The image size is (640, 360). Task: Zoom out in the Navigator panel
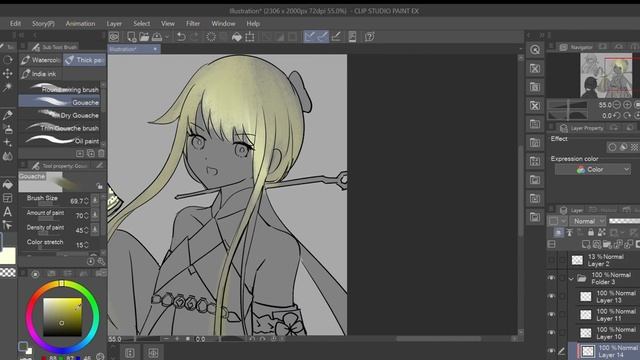pos(617,105)
